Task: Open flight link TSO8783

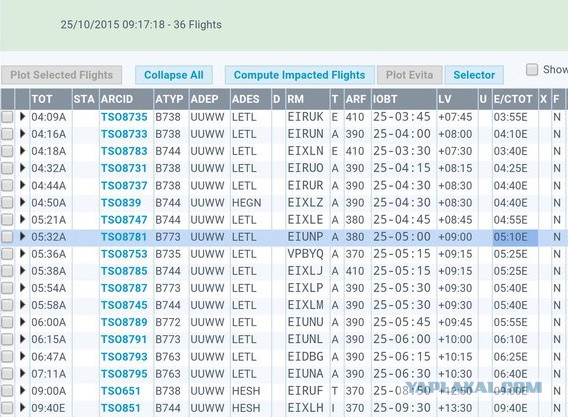Action: pyautogui.click(x=124, y=151)
